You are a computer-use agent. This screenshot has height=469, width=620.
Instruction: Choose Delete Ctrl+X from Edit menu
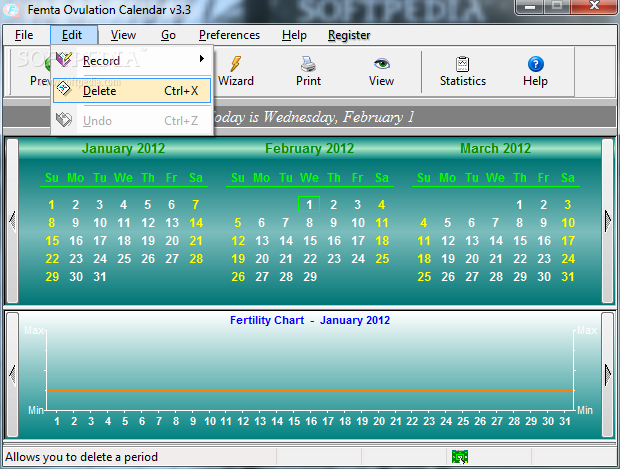[132, 91]
